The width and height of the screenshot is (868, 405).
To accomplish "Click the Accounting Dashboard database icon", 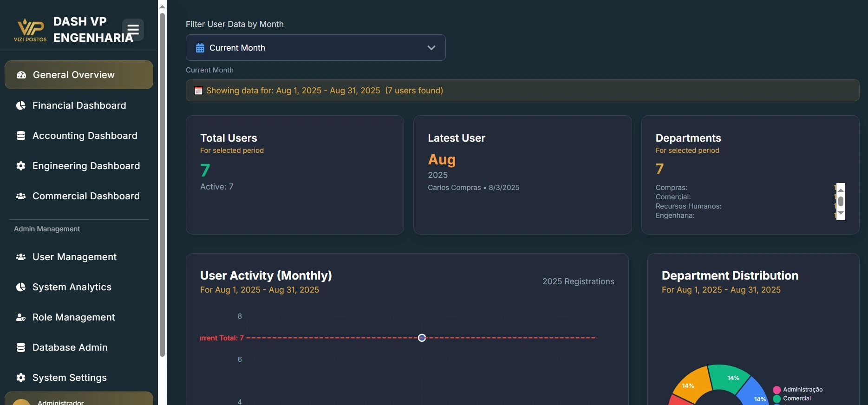I will pos(21,136).
